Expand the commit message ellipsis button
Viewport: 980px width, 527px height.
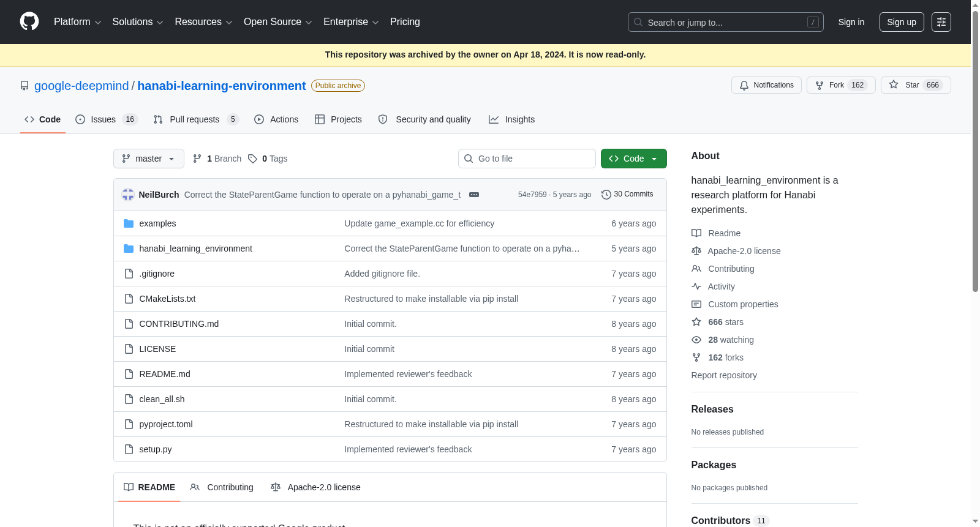(x=474, y=195)
